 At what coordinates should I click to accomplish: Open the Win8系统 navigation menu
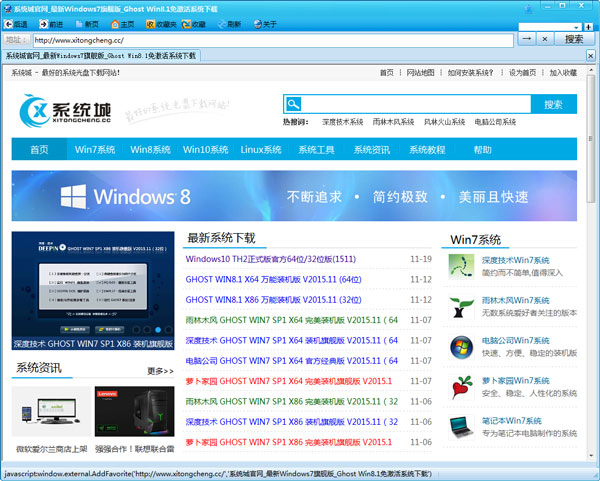pyautogui.click(x=150, y=149)
